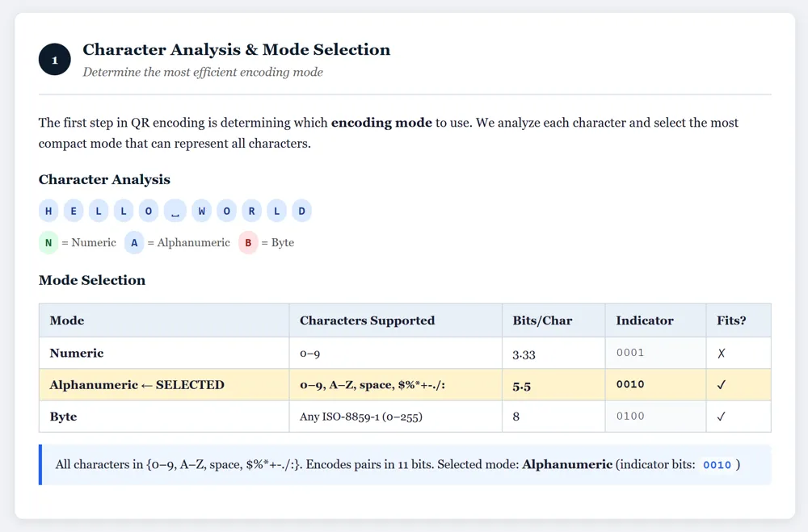Click the Characters Supported column header
This screenshot has width=808, height=532.
click(367, 320)
